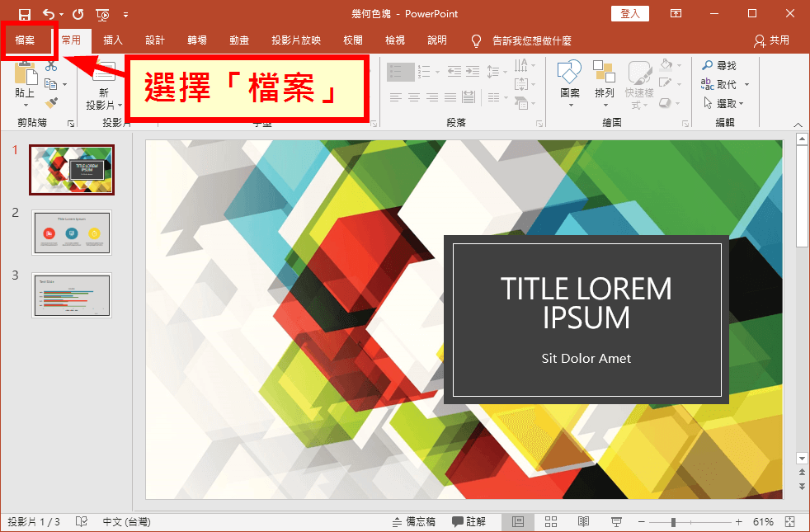Undo the last action in Quick Access Toolbar

49,14
